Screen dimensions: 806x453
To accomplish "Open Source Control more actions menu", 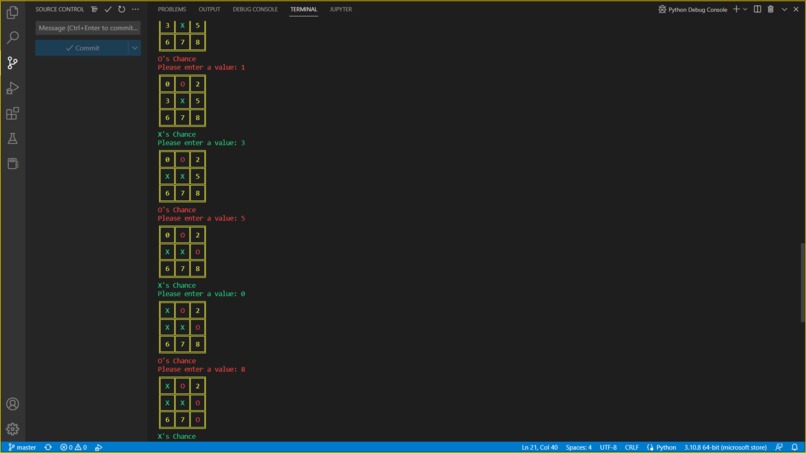I will 135,9.
